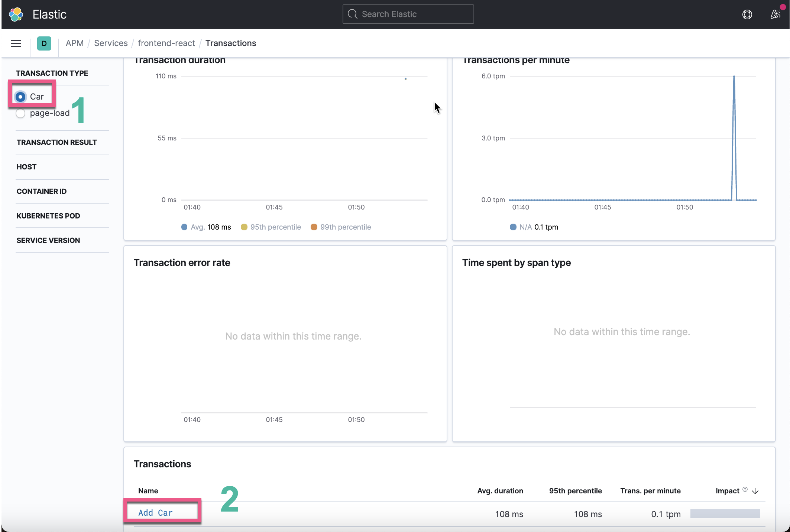Viewport: 790px width, 532px height.
Task: Open the What's New announcements popper icon
Action: (x=775, y=14)
